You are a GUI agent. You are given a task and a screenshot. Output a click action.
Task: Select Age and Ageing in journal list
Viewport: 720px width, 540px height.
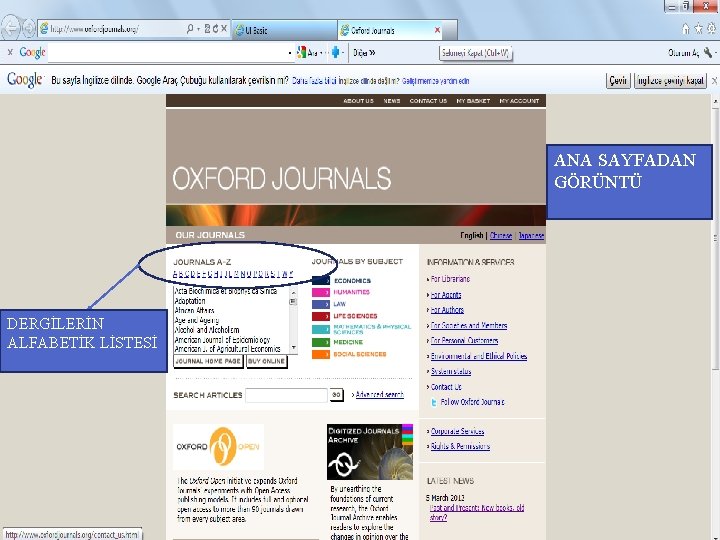(x=197, y=321)
